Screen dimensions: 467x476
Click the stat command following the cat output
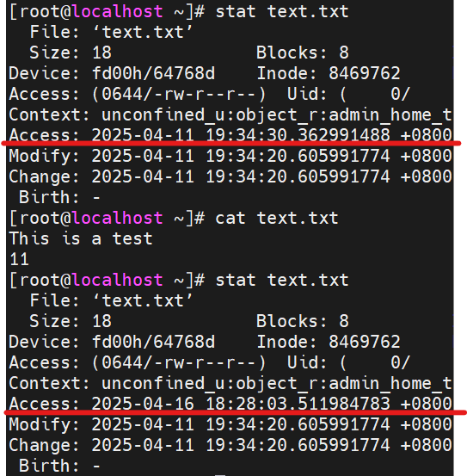pyautogui.click(x=282, y=281)
